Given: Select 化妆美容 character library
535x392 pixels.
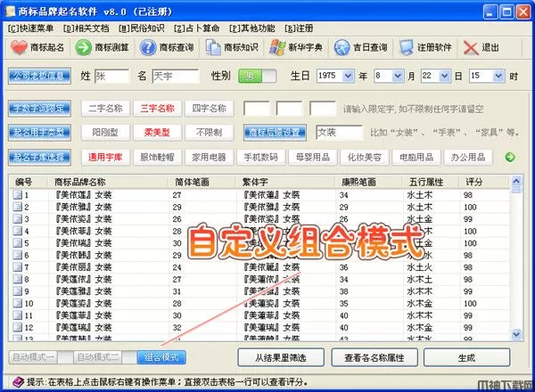Looking at the screenshot, I should tap(365, 157).
